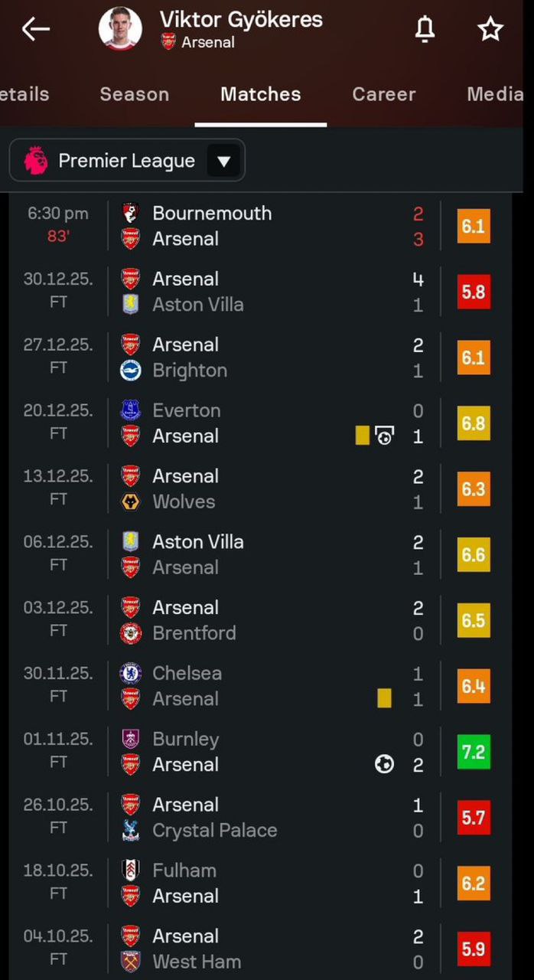Image resolution: width=534 pixels, height=980 pixels.
Task: Click the small Arsenal crest under player name
Action: coord(168,42)
